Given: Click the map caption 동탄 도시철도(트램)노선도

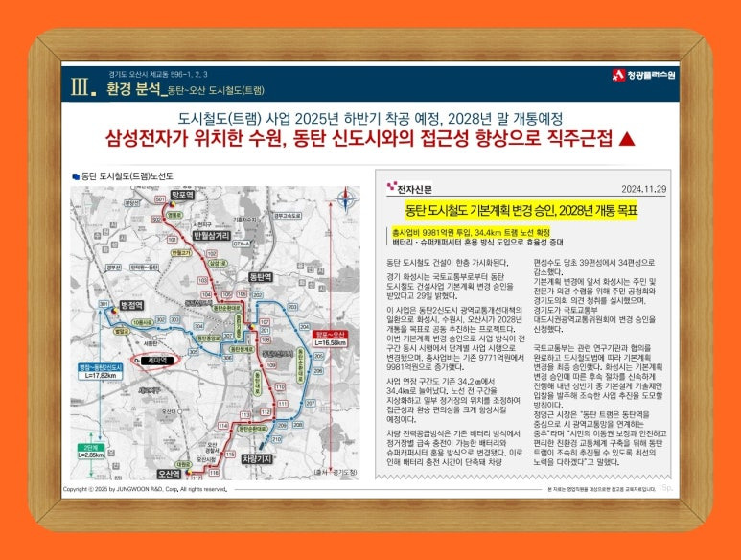Looking at the screenshot, I should click(127, 176).
